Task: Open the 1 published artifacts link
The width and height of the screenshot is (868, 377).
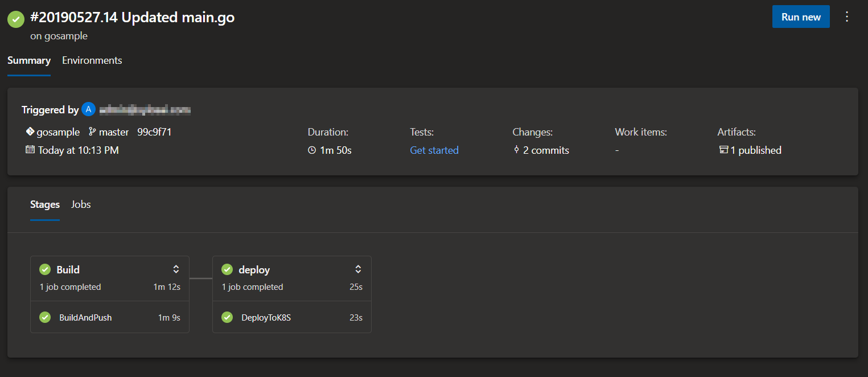Action: click(756, 150)
